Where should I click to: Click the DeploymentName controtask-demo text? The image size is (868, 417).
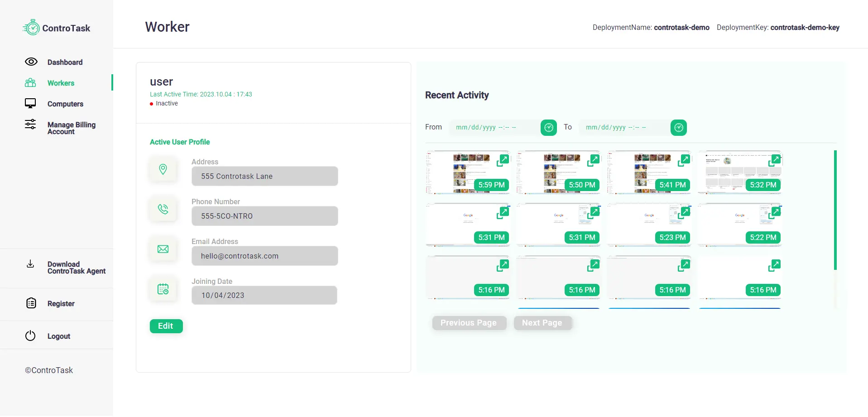[651, 28]
